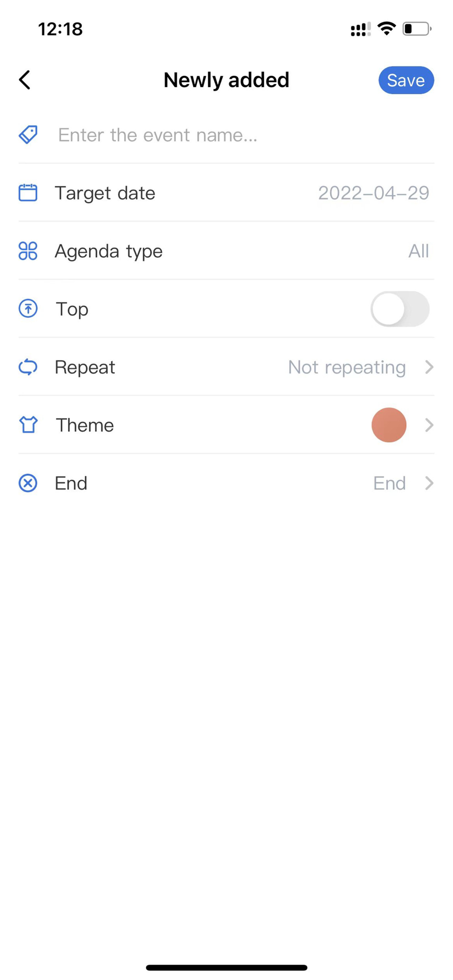Expand the Repeat options chevron
The height and width of the screenshot is (980, 453).
[x=429, y=367]
